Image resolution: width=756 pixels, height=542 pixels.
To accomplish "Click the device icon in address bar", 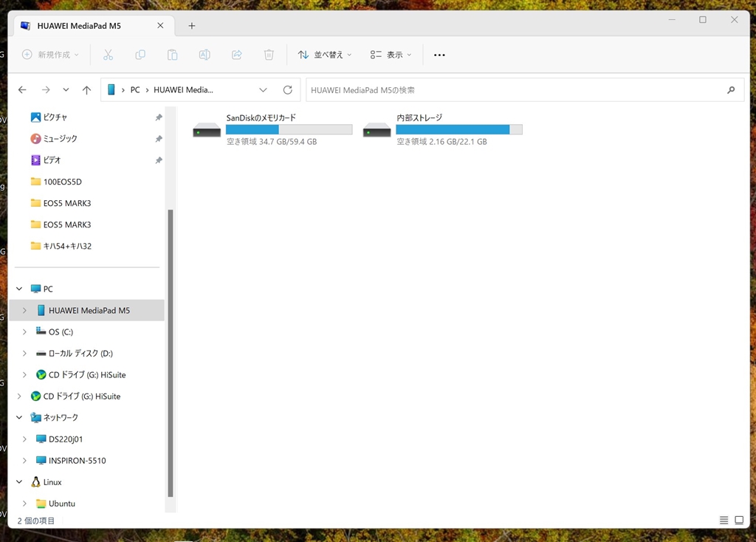I will pos(111,89).
